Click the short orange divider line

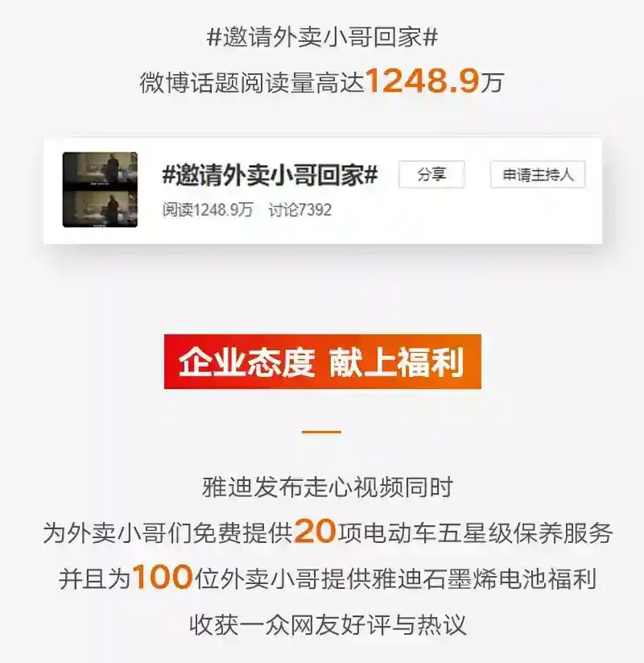[x=321, y=432]
